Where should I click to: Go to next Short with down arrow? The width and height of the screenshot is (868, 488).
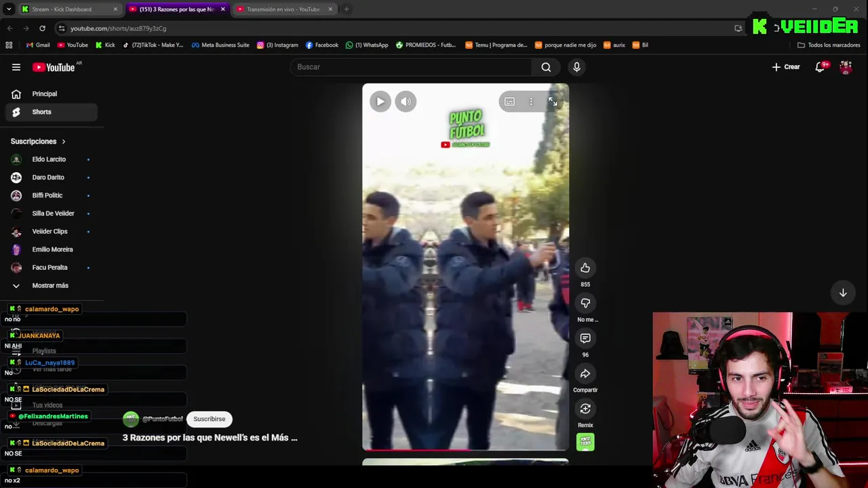pyautogui.click(x=843, y=293)
